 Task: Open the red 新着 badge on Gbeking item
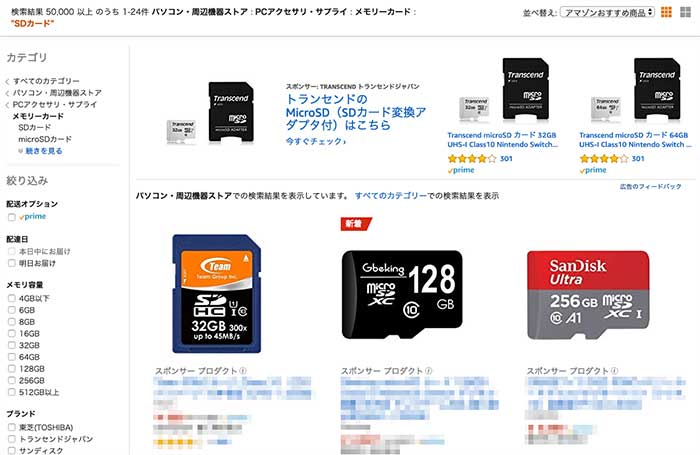click(x=356, y=223)
